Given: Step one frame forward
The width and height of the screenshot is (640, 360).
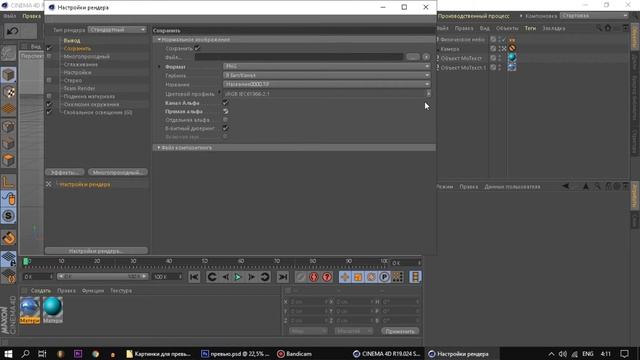Looking at the screenshot, I should coord(251,277).
